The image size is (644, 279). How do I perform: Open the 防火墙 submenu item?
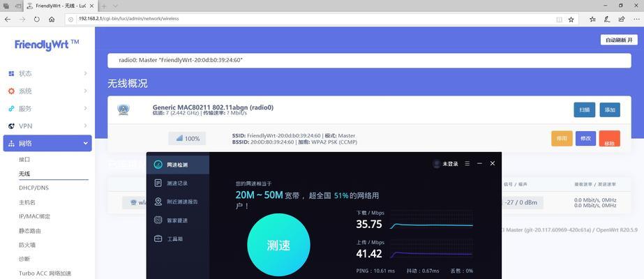27,245
